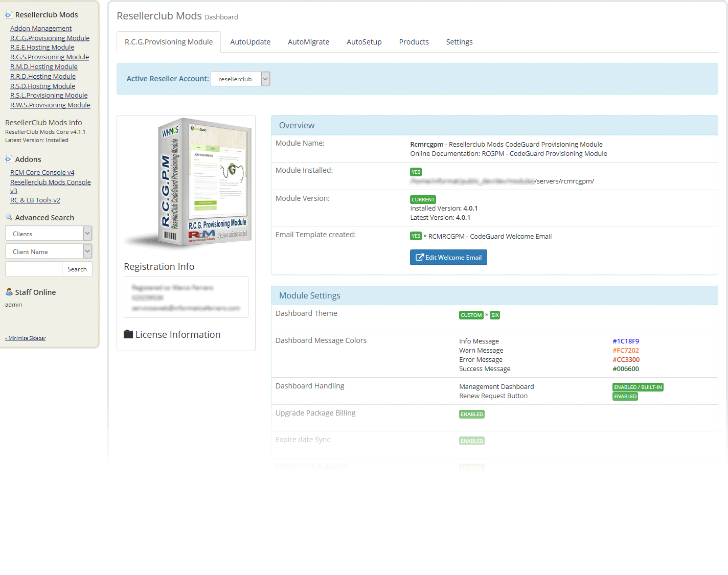
Task: Open the Addon Management link
Action: pos(41,28)
